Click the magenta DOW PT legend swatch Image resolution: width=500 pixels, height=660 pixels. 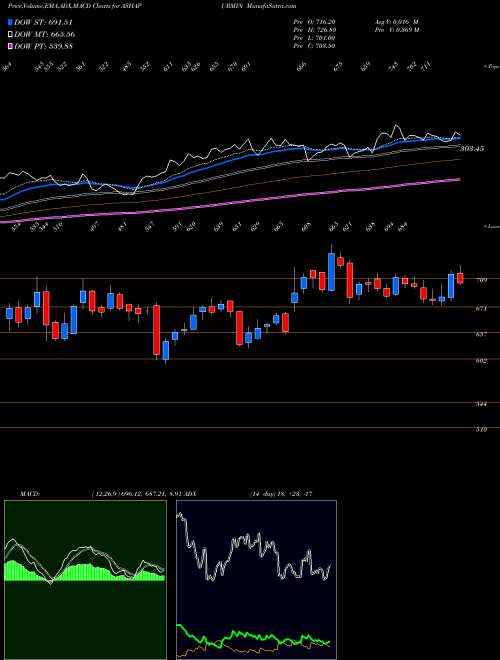[x=10, y=46]
